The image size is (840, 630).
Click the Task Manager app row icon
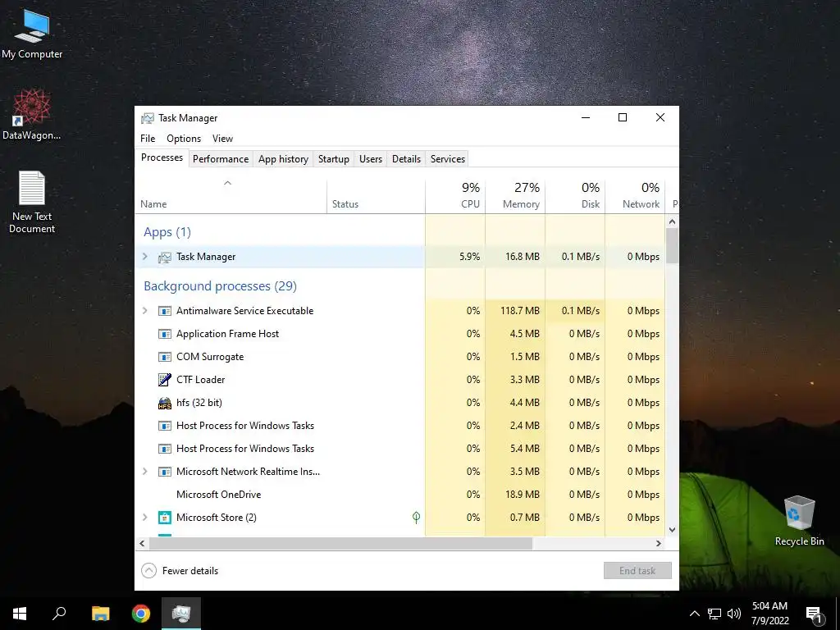pyautogui.click(x=164, y=257)
